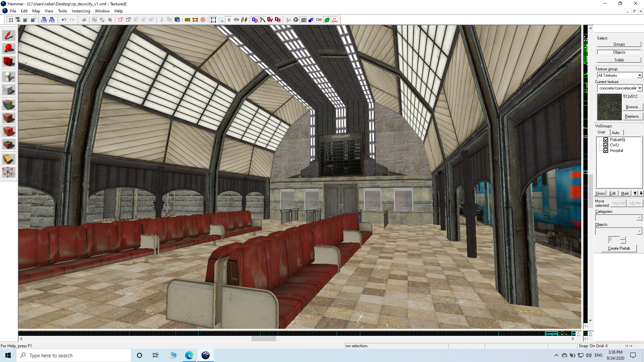Click Load Window State icon
This screenshot has width=644, height=362.
[44, 20]
